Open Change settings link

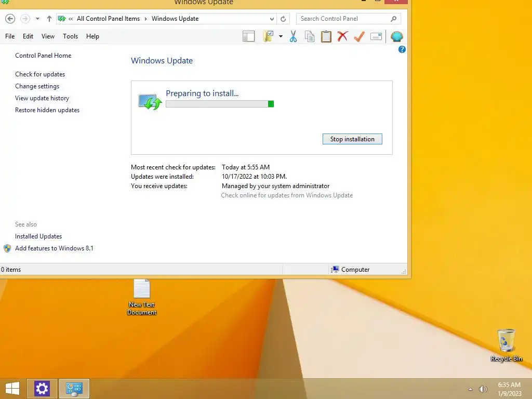pos(37,86)
